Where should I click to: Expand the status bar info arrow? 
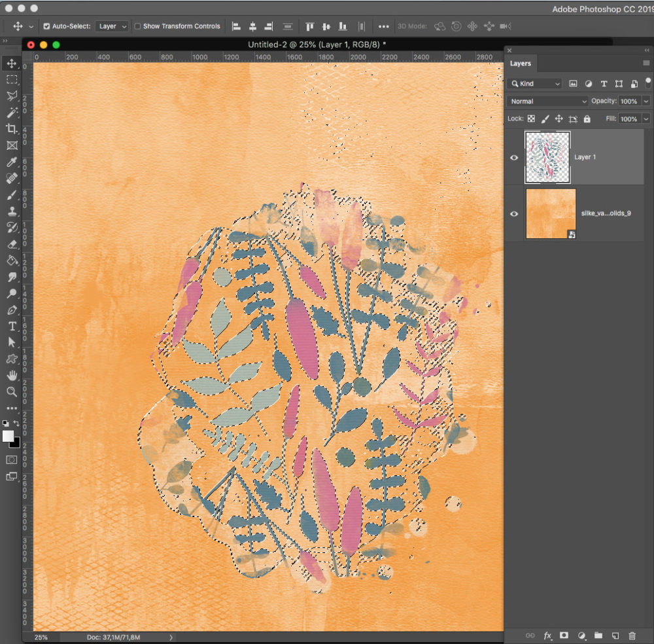point(171,637)
